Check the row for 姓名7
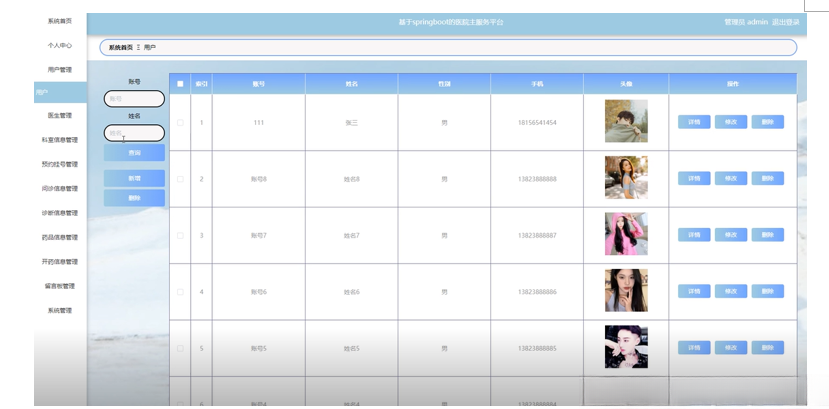This screenshot has height=409, width=829. [x=180, y=236]
